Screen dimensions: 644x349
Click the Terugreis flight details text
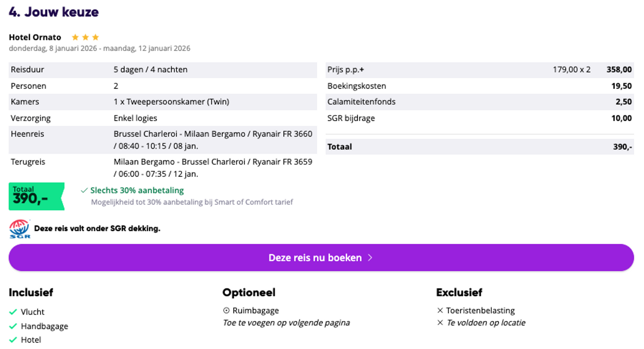[x=213, y=168]
